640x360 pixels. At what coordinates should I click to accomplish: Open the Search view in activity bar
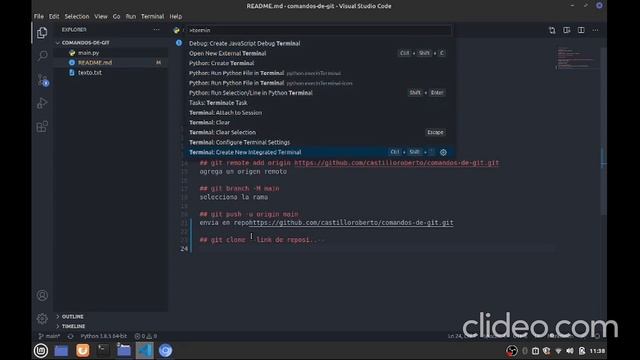coord(42,56)
